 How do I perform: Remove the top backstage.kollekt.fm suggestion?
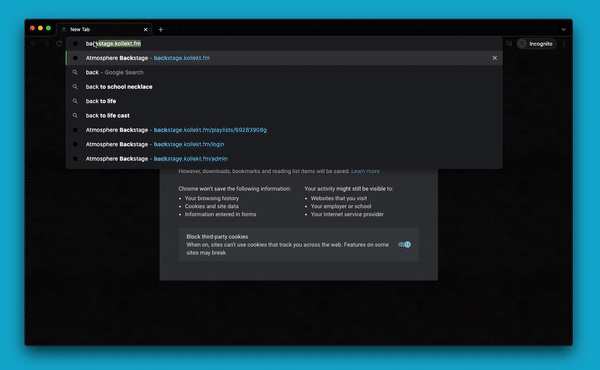(494, 58)
